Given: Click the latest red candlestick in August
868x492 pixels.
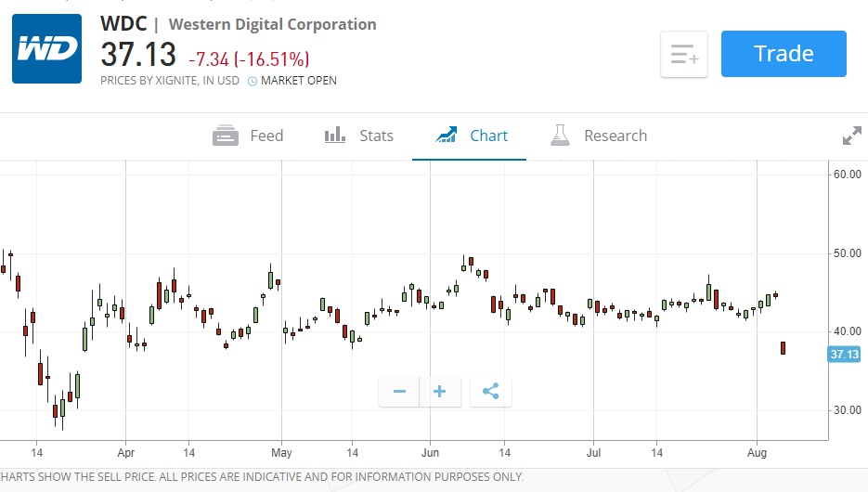Looking at the screenshot, I should point(784,348).
